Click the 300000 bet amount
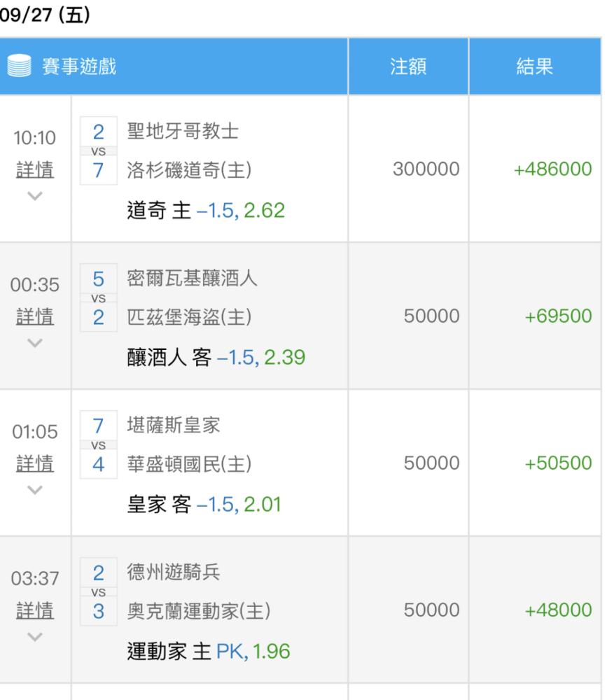Screen dimensions: 614x700 [426, 169]
